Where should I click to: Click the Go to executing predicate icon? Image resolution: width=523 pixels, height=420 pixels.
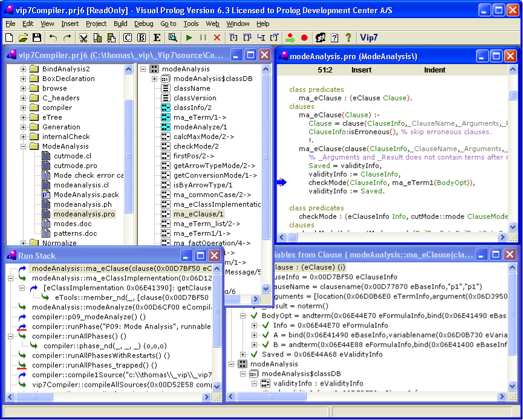[x=290, y=37]
